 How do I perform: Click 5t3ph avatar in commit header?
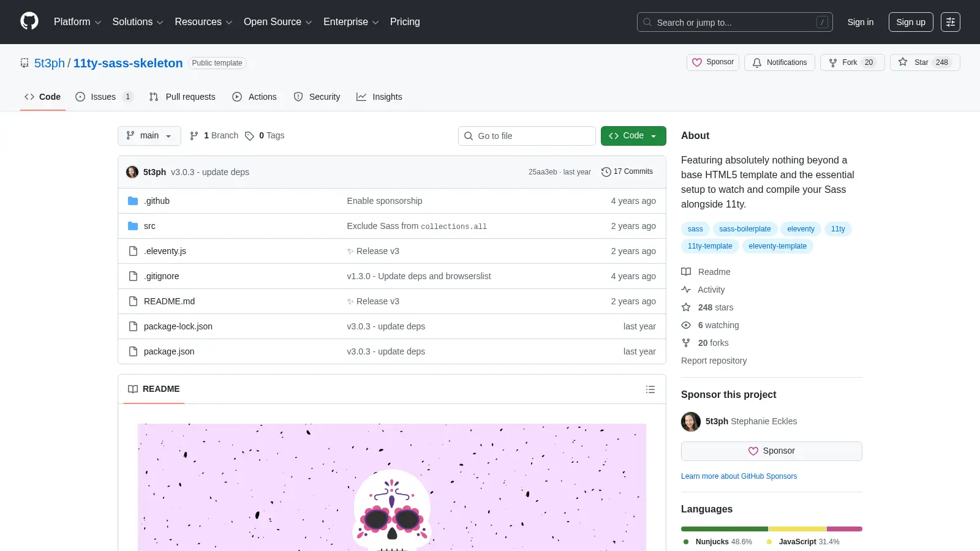(x=132, y=172)
